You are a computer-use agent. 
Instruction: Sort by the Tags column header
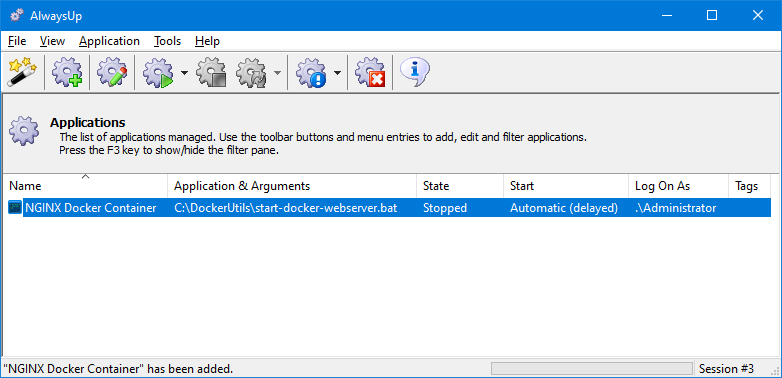(x=750, y=186)
